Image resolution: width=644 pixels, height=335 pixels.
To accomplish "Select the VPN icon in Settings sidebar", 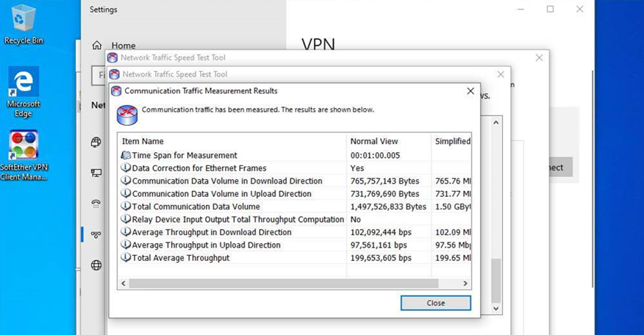I will 96,234.
